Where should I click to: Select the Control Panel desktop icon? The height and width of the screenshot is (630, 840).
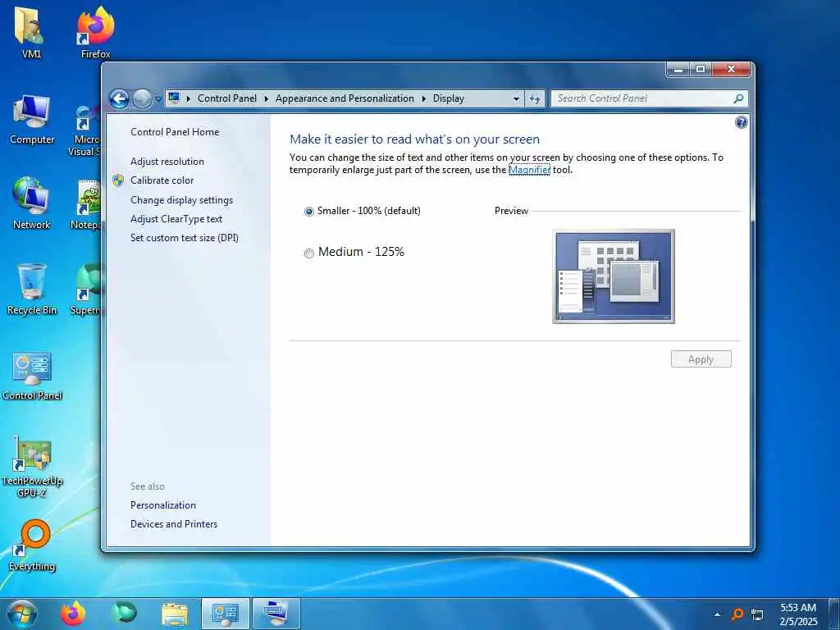(32, 375)
